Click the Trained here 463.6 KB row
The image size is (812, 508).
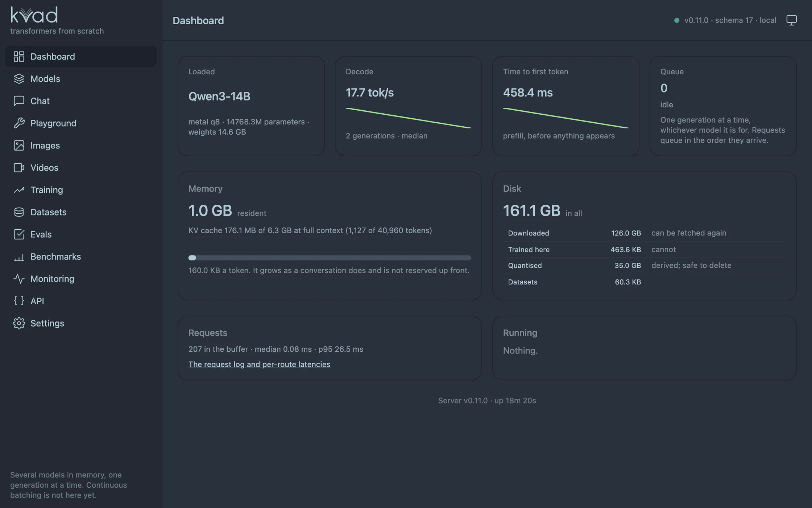(644, 249)
